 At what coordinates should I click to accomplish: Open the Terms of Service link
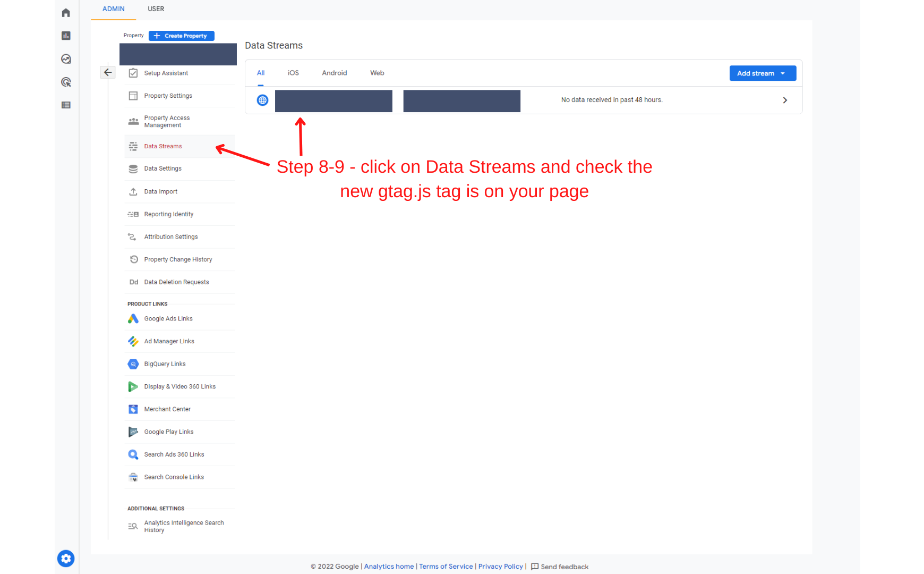pos(446,567)
